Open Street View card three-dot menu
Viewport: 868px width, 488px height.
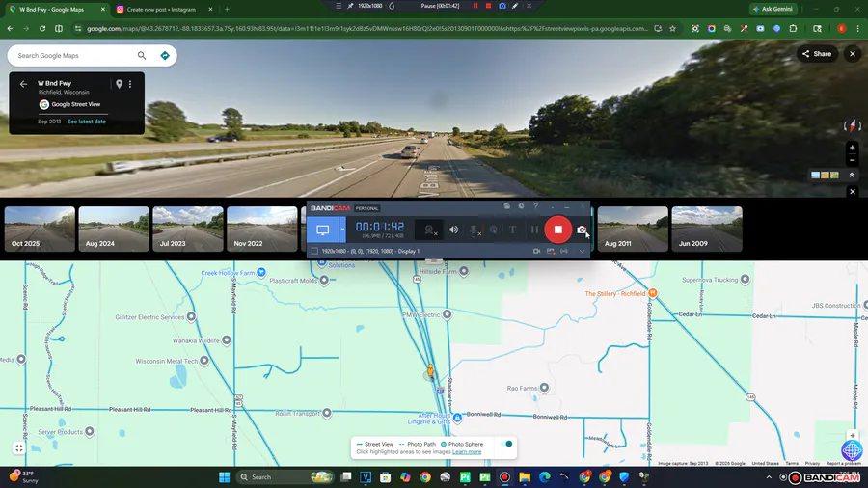(x=130, y=84)
